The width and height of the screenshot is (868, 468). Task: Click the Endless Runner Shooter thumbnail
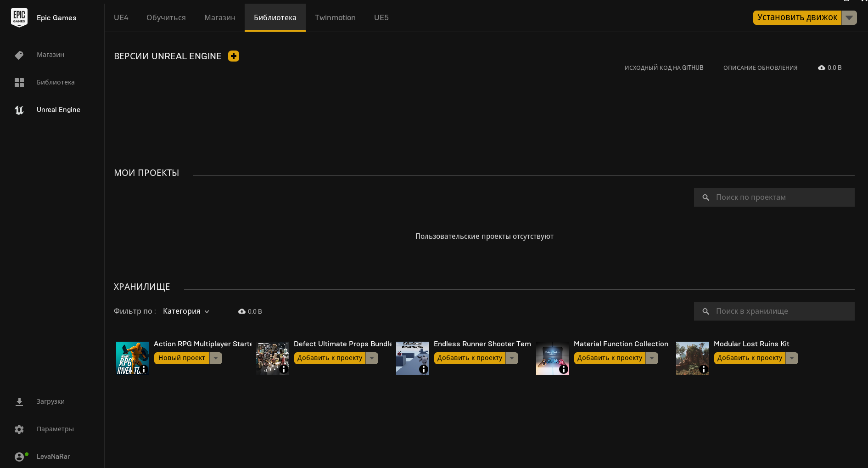pyautogui.click(x=413, y=358)
